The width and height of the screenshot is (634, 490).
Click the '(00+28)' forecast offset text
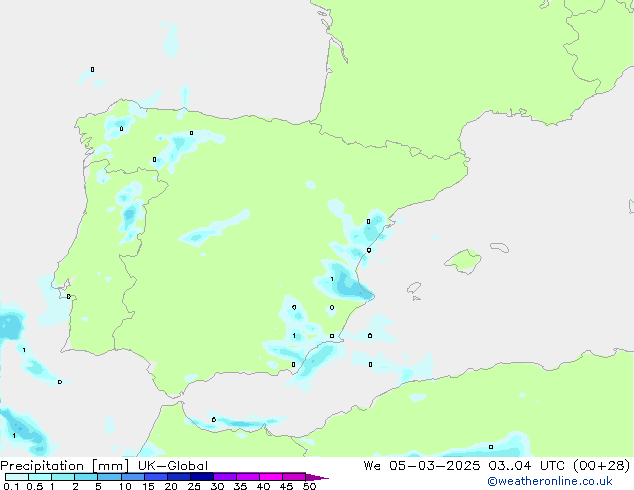[602, 466]
